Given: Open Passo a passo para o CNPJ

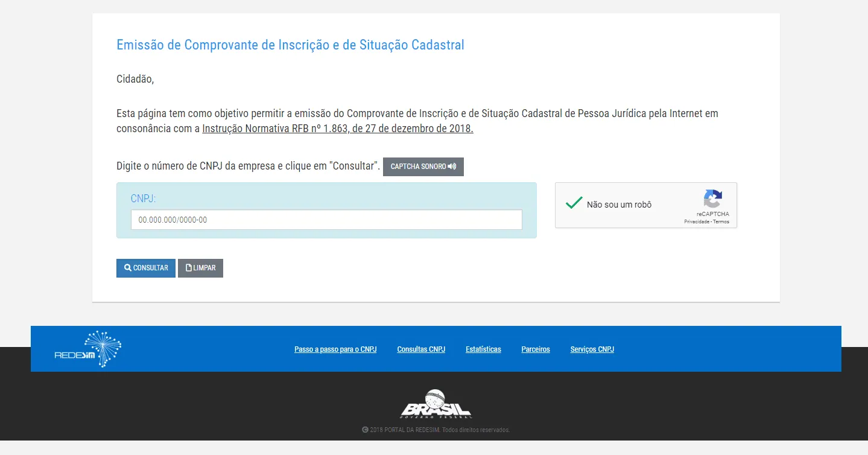Looking at the screenshot, I should 335,349.
